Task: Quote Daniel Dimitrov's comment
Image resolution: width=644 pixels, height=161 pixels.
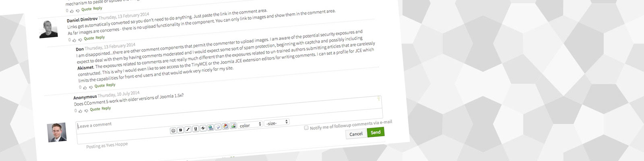Action: point(89,38)
